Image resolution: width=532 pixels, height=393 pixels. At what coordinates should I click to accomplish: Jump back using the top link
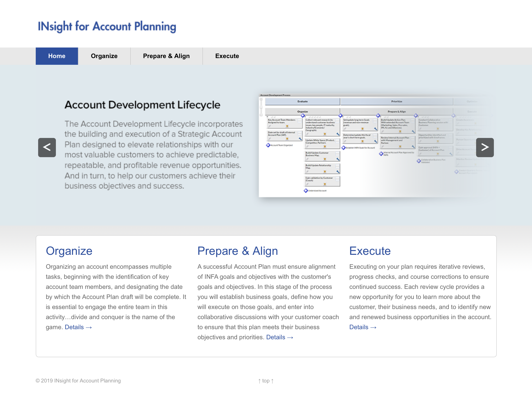pos(266,381)
